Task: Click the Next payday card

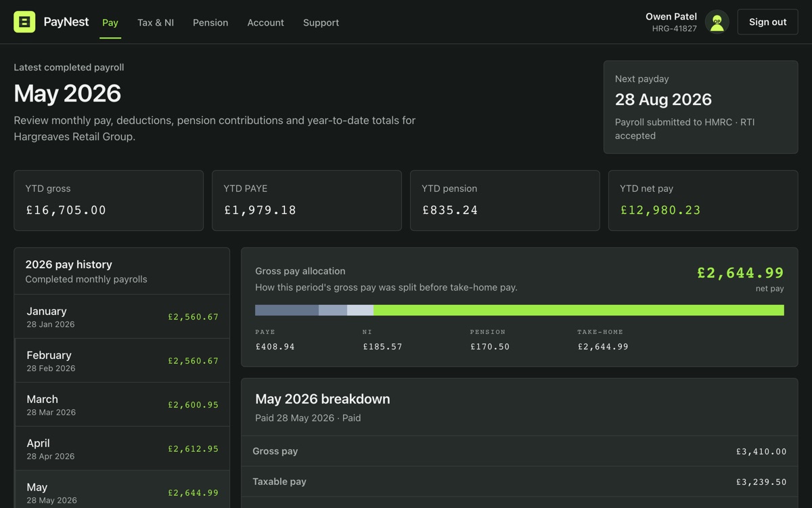Action: (x=701, y=107)
